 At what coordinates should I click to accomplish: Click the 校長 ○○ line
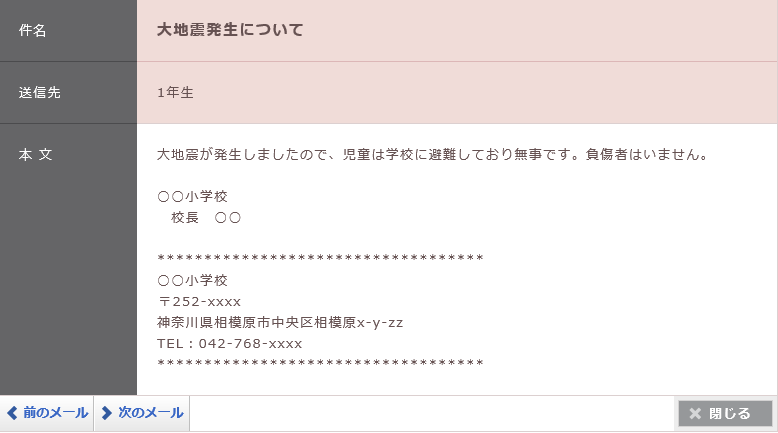tap(206, 217)
